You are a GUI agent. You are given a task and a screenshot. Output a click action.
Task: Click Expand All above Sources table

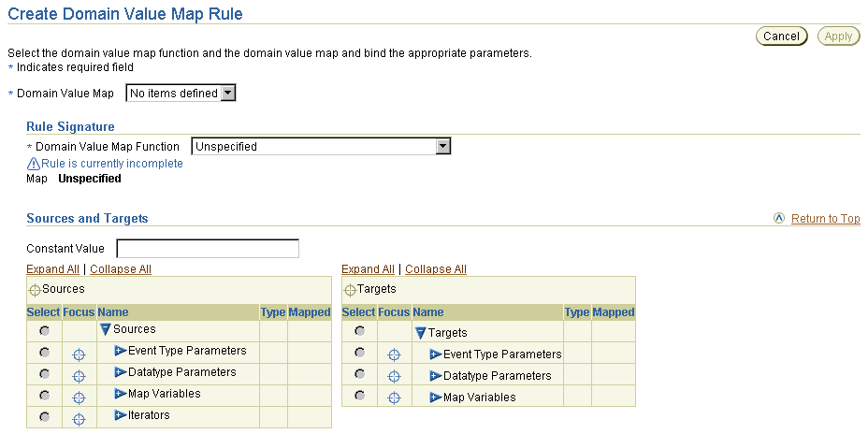[52, 269]
